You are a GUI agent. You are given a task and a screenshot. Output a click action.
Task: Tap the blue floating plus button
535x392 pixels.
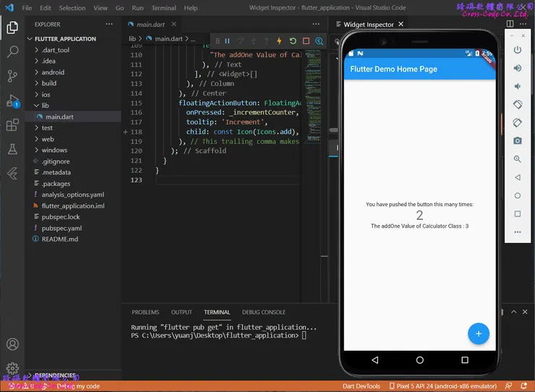coord(478,333)
